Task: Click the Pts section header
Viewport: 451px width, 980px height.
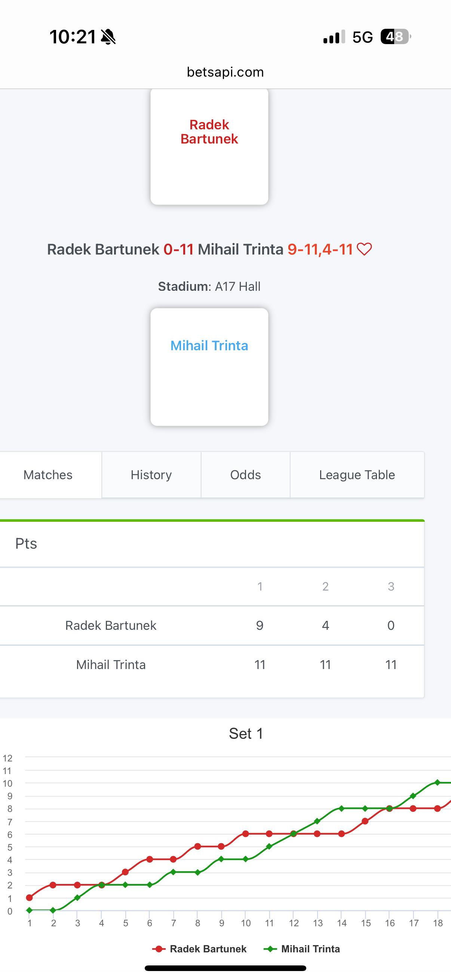Action: tap(26, 544)
